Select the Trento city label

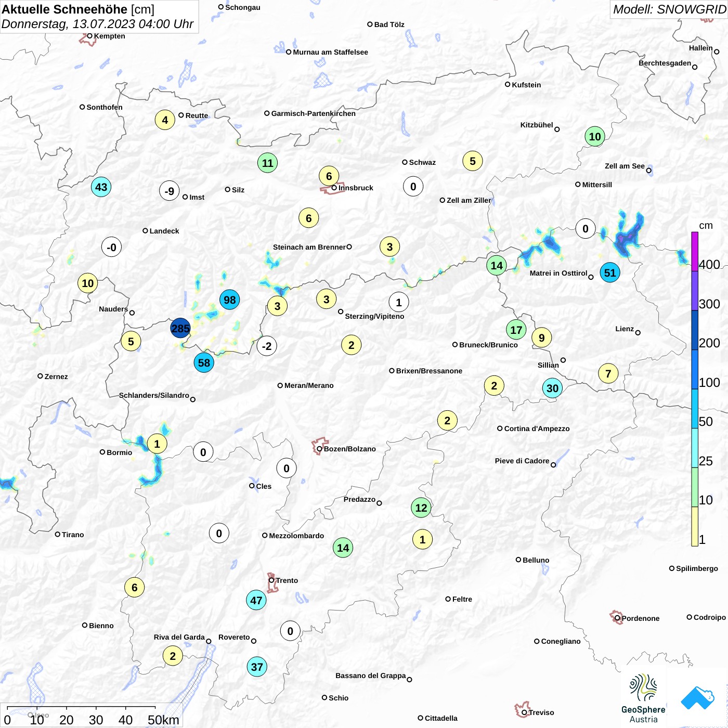(287, 580)
